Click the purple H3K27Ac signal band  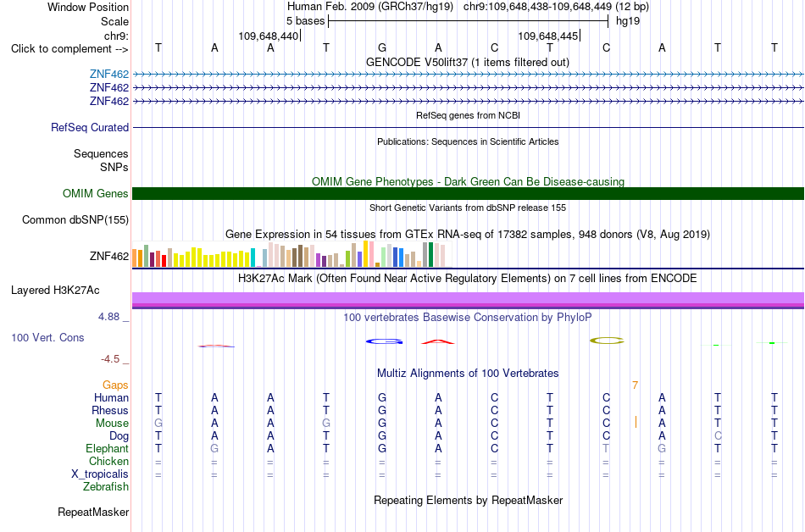[468, 300]
